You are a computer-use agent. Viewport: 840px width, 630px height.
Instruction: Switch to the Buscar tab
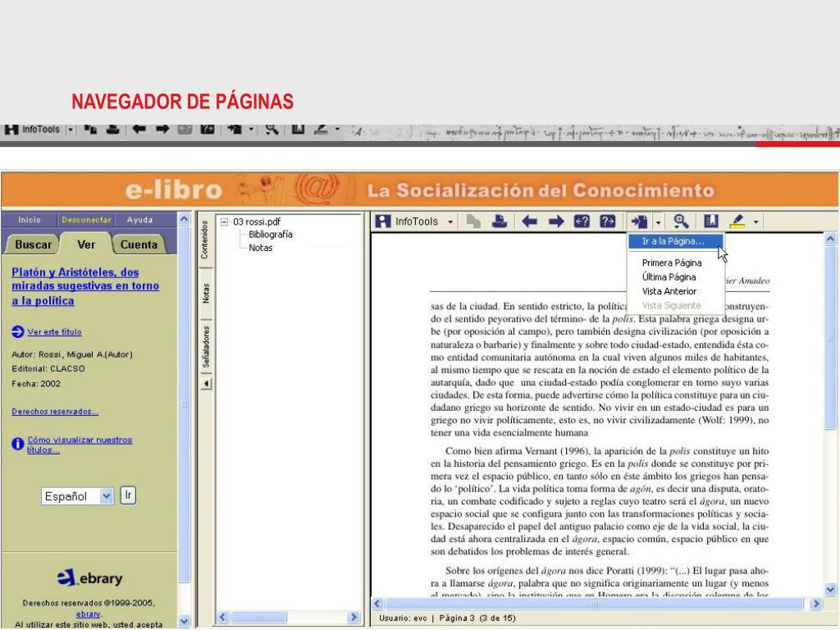(x=34, y=244)
